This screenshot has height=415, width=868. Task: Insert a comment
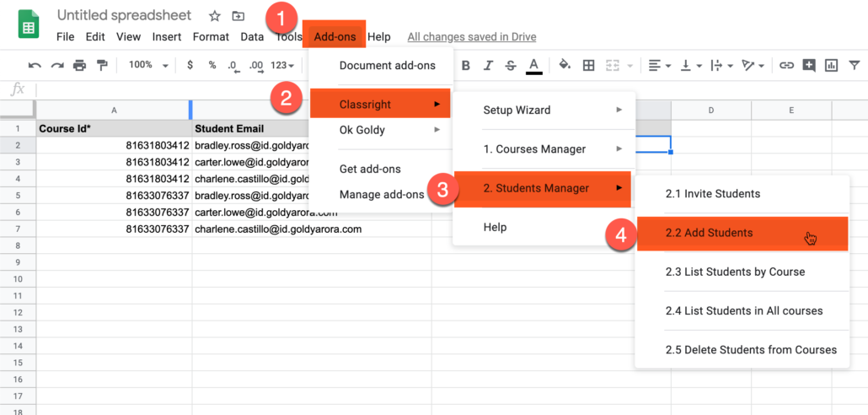click(x=809, y=66)
